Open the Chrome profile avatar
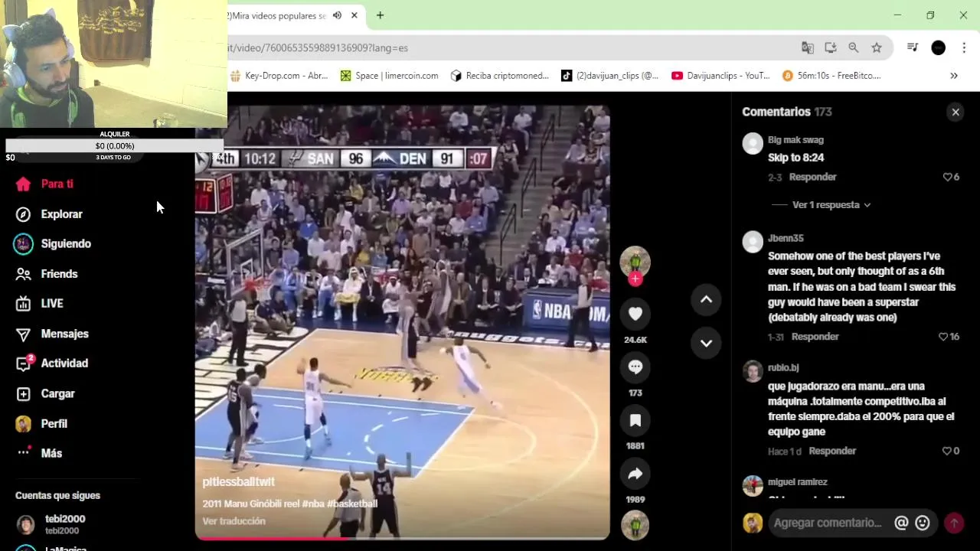Screen dimensions: 980x551 pyautogui.click(x=938, y=47)
